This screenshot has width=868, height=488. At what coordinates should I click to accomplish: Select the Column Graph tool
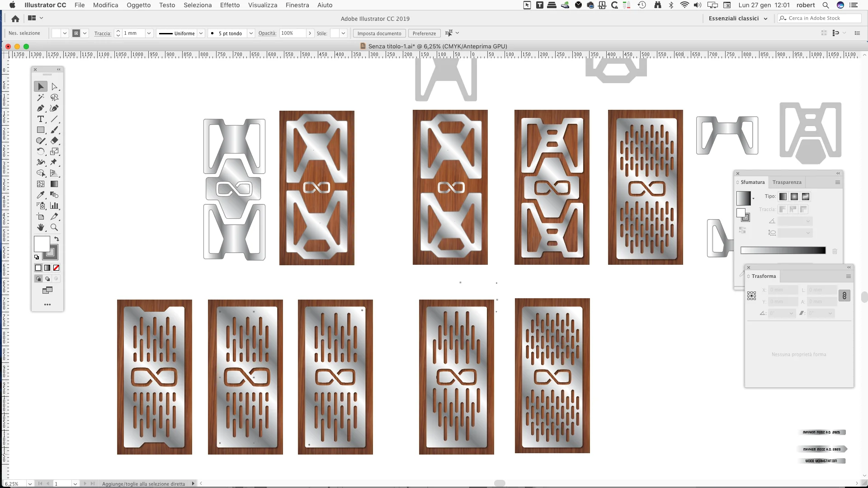pyautogui.click(x=54, y=206)
